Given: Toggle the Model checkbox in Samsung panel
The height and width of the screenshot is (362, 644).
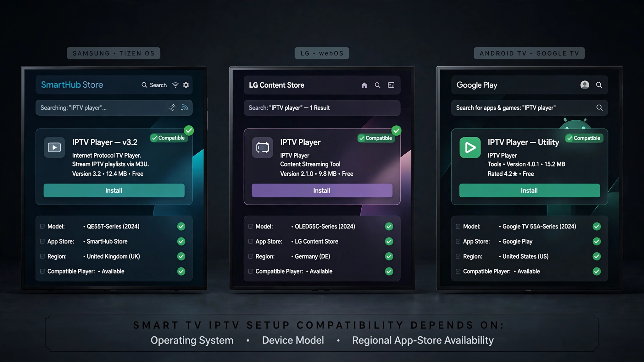Looking at the screenshot, I should click(x=42, y=227).
